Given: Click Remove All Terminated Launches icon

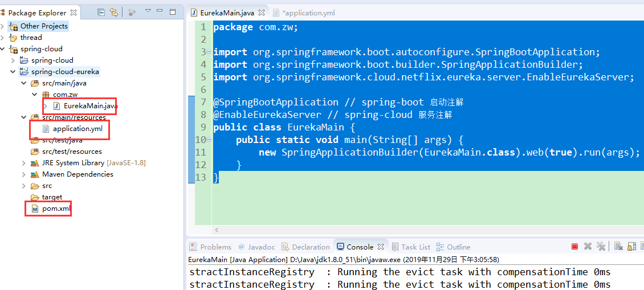Looking at the screenshot, I should (601, 247).
